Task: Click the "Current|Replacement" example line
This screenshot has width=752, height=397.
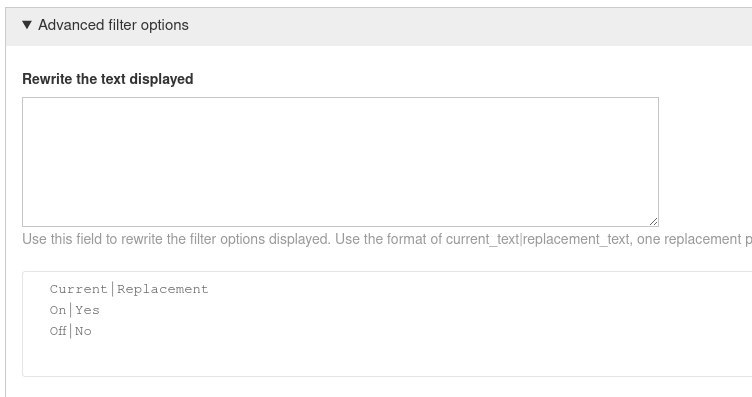Action: (x=129, y=289)
